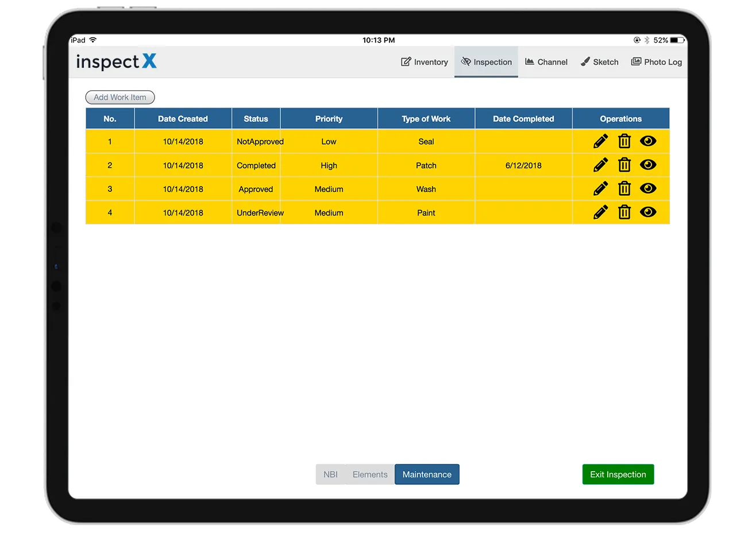The width and height of the screenshot is (756, 536).
Task: Click the Inspection eye-pen icon in the navigation
Action: (x=466, y=61)
